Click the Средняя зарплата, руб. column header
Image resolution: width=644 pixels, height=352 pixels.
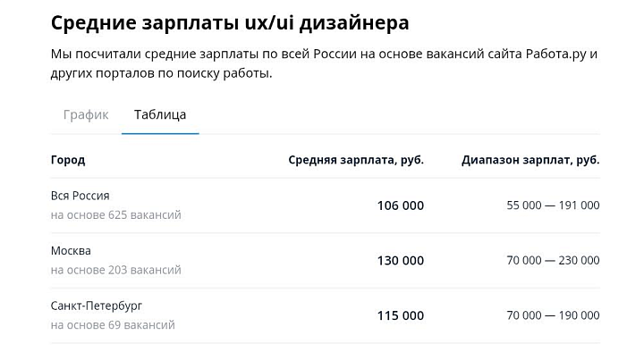point(356,160)
